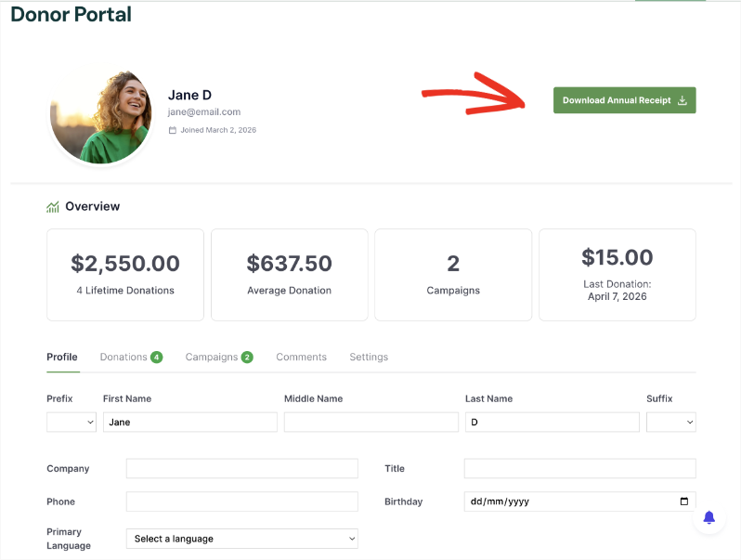This screenshot has width=741, height=560.
Task: Click the First Name field containing Jane
Action: (190, 422)
